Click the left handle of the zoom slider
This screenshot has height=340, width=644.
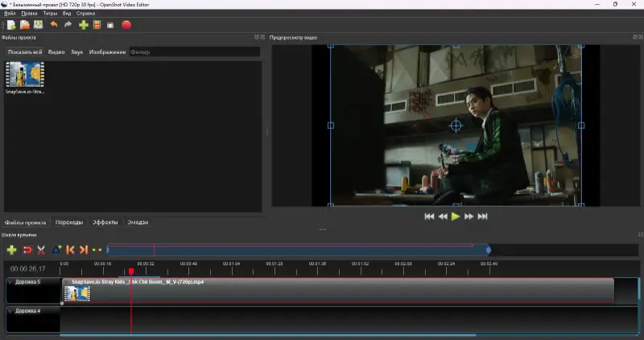108,250
